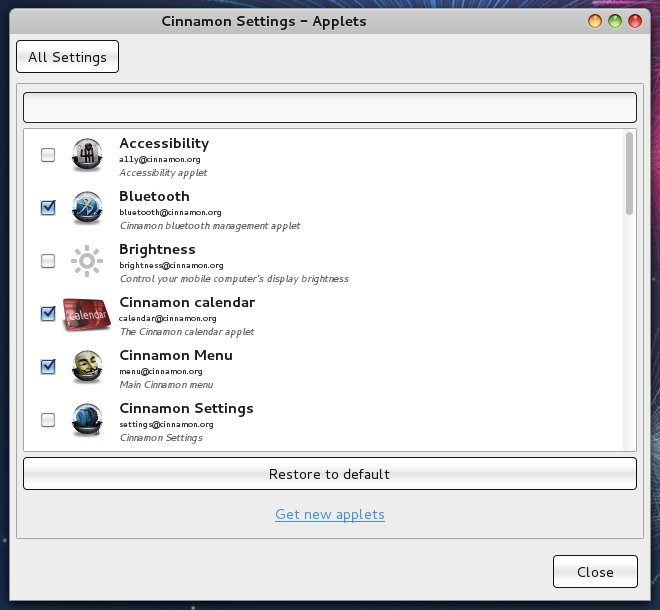Select the Cinnamon Menu title
This screenshot has width=660, height=610.
(176, 355)
